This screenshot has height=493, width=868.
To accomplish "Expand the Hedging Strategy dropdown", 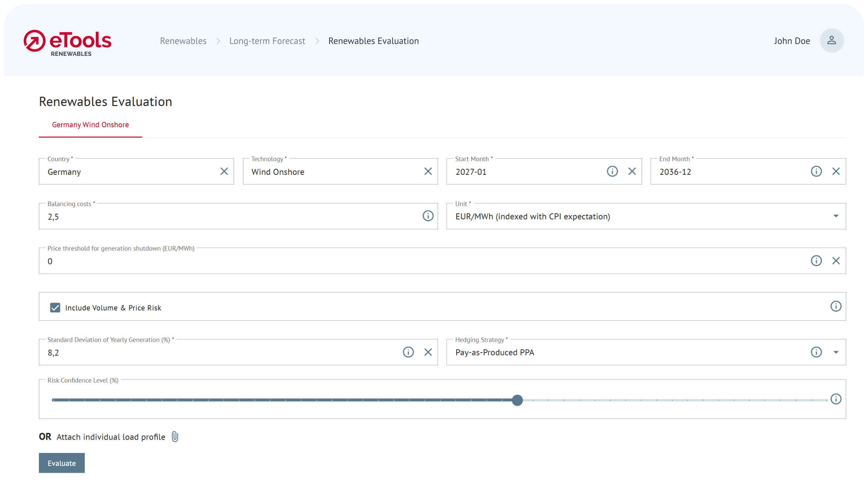I will 836,352.
